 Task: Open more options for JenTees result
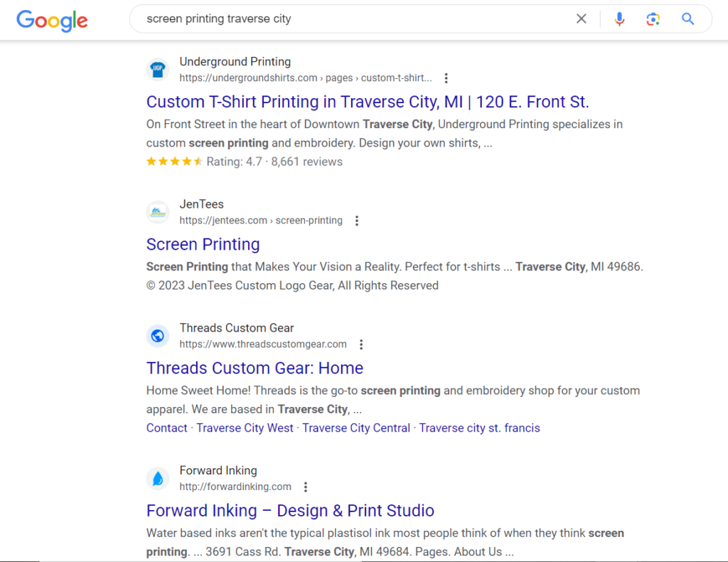357,221
